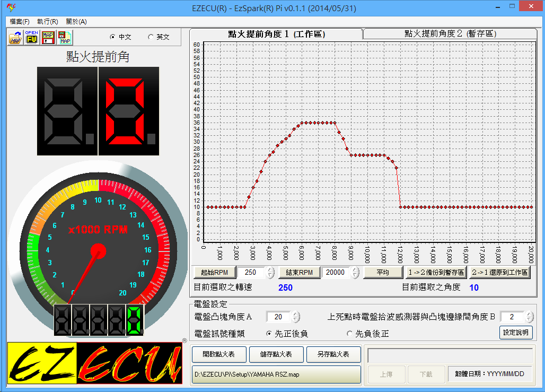
Task: Click the save MAP floppy disk icon
Action: tap(48, 38)
